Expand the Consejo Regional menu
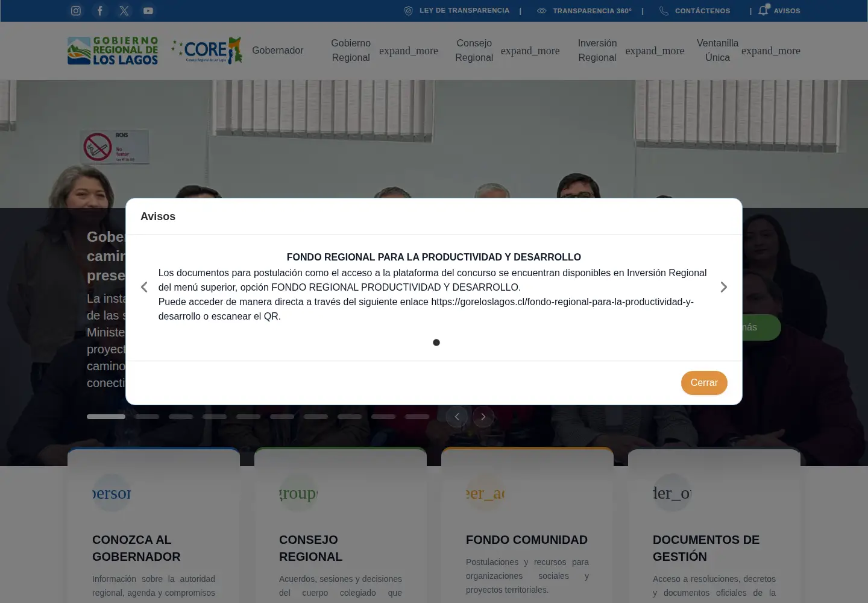 (x=530, y=51)
